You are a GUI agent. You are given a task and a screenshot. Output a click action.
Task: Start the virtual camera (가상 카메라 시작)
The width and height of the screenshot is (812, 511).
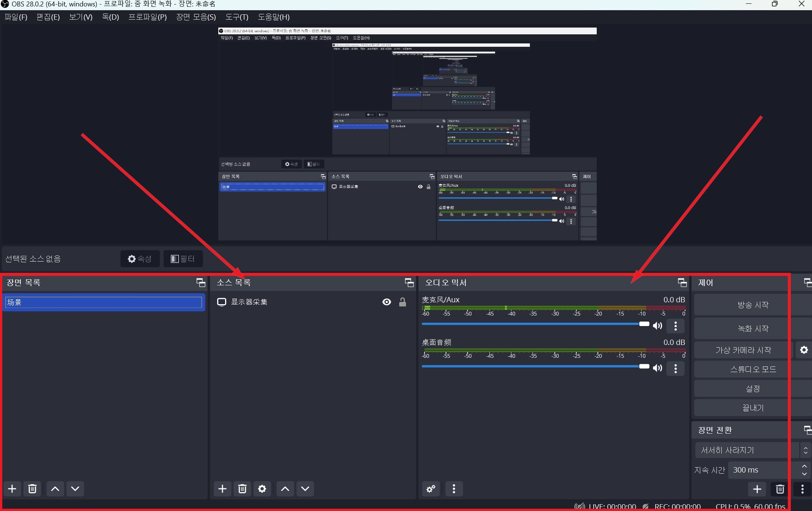pyautogui.click(x=743, y=350)
